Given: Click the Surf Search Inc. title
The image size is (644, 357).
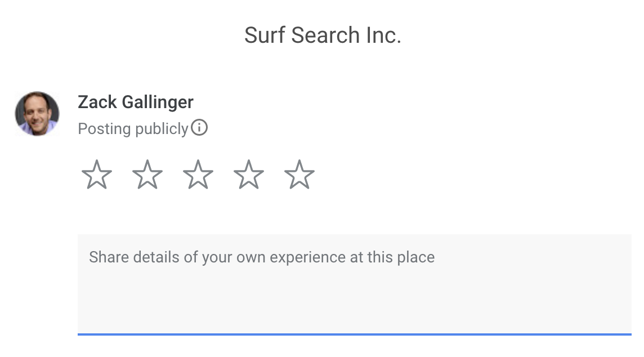Looking at the screenshot, I should [x=323, y=35].
